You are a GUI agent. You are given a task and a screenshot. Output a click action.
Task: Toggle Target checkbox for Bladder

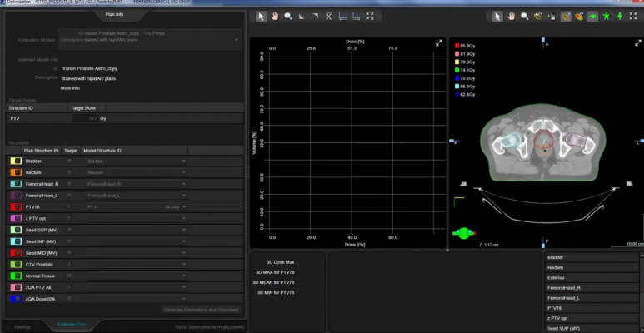(69, 161)
